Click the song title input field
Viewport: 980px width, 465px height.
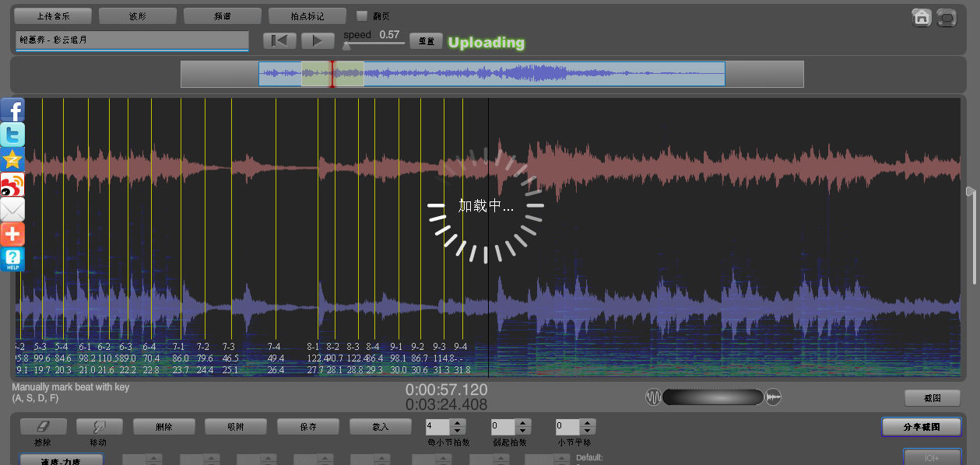[x=132, y=40]
